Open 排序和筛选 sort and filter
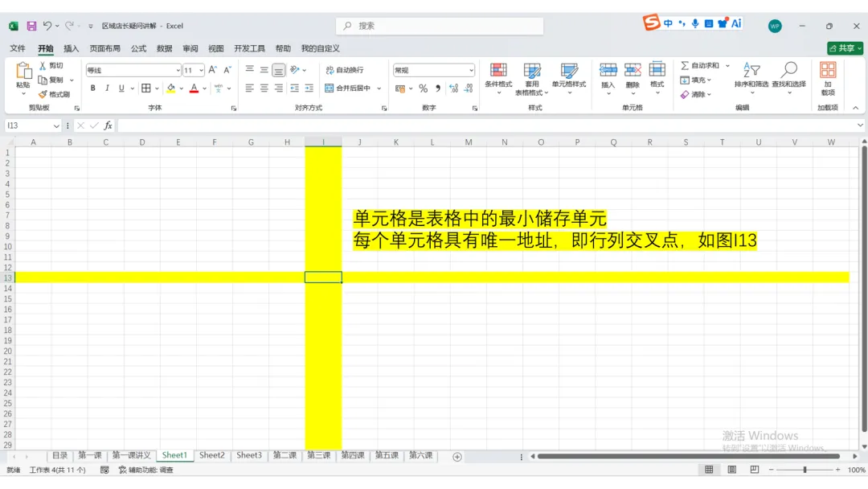 (x=751, y=77)
